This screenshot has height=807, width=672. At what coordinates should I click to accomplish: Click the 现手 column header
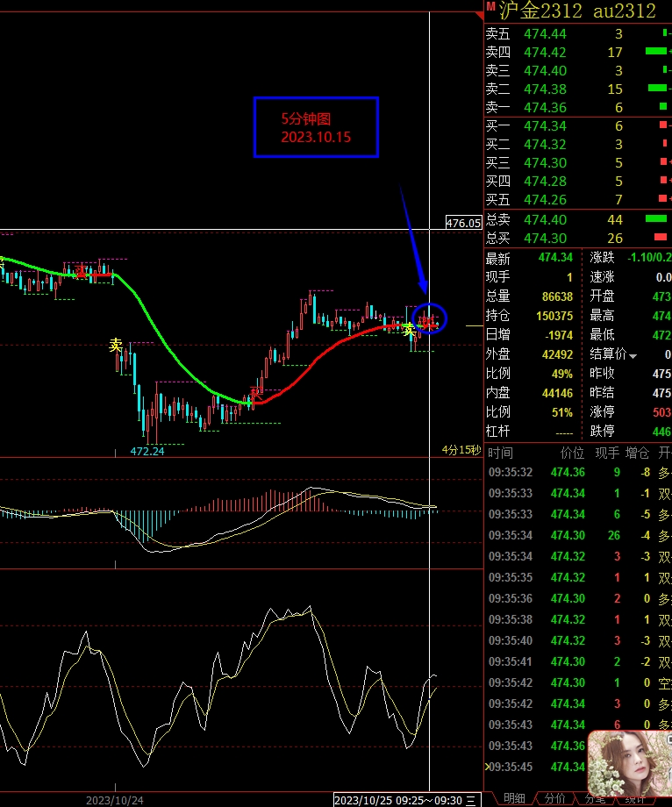(607, 453)
